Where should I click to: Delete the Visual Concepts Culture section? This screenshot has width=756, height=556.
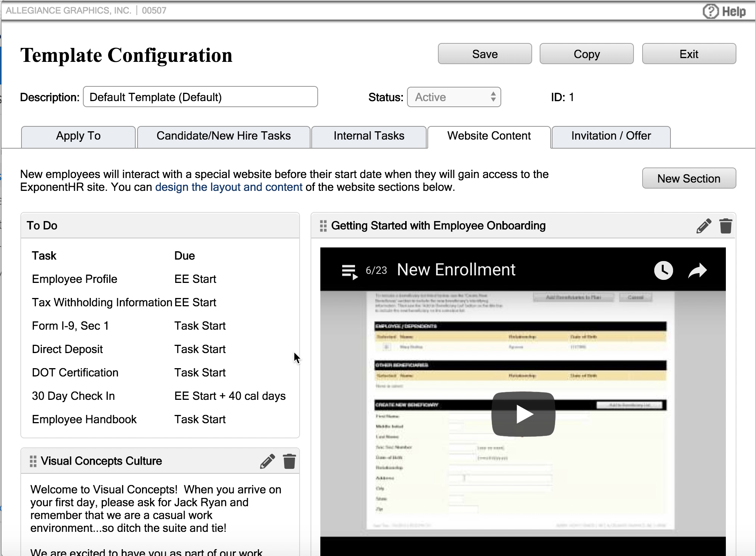coord(289,461)
